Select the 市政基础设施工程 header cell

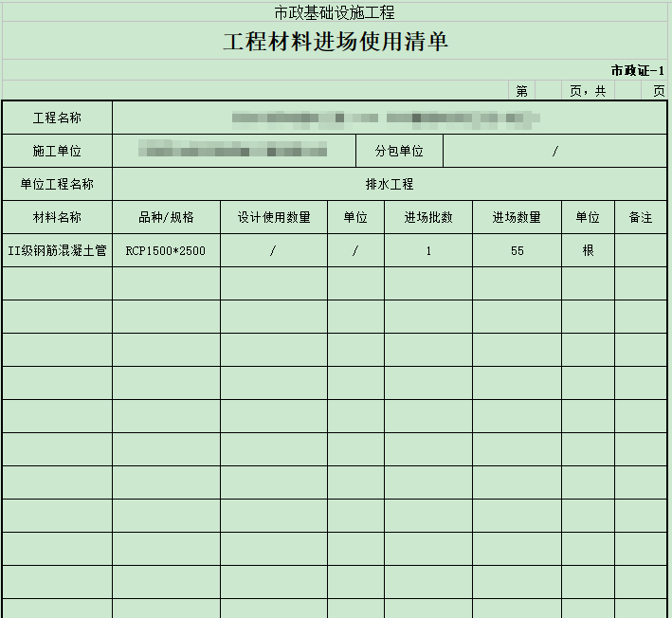(336, 12)
